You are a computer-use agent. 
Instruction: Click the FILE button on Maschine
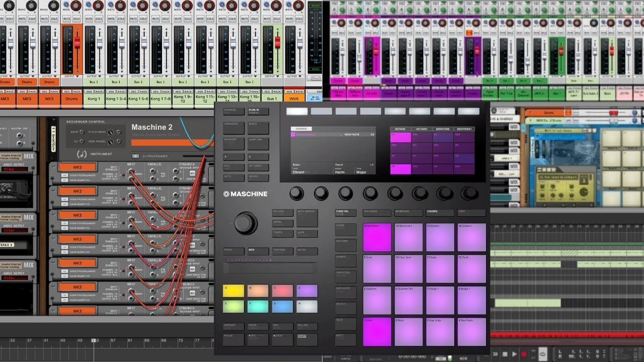pos(233,166)
